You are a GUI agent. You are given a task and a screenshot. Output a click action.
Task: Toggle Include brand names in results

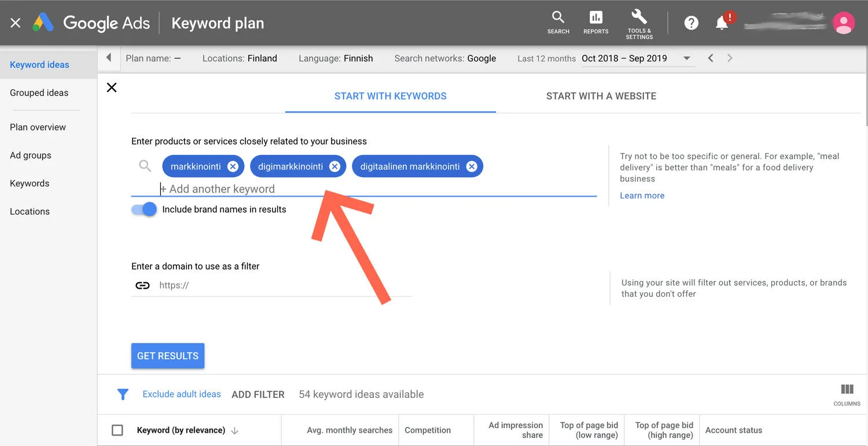click(144, 209)
